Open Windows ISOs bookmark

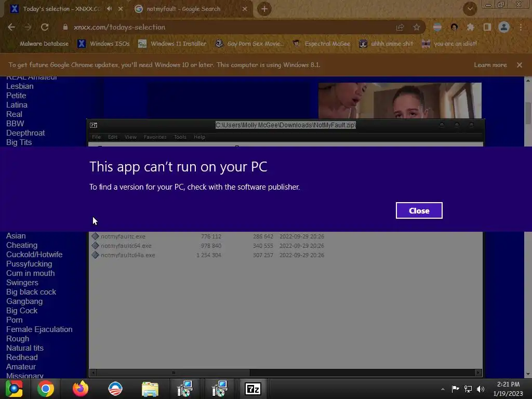click(x=104, y=44)
